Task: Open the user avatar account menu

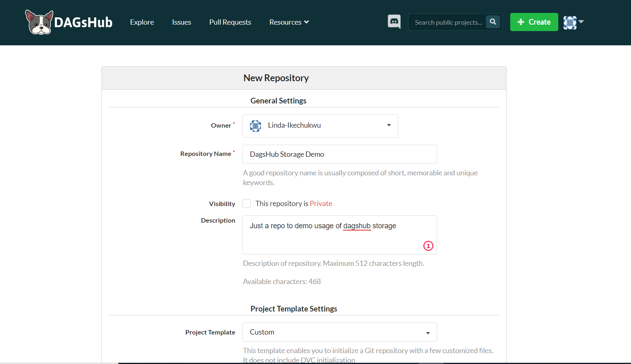Action: click(574, 22)
